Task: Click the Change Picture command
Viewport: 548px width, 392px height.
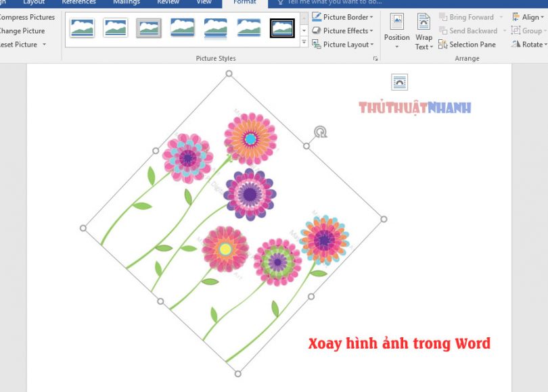Action: (x=22, y=30)
